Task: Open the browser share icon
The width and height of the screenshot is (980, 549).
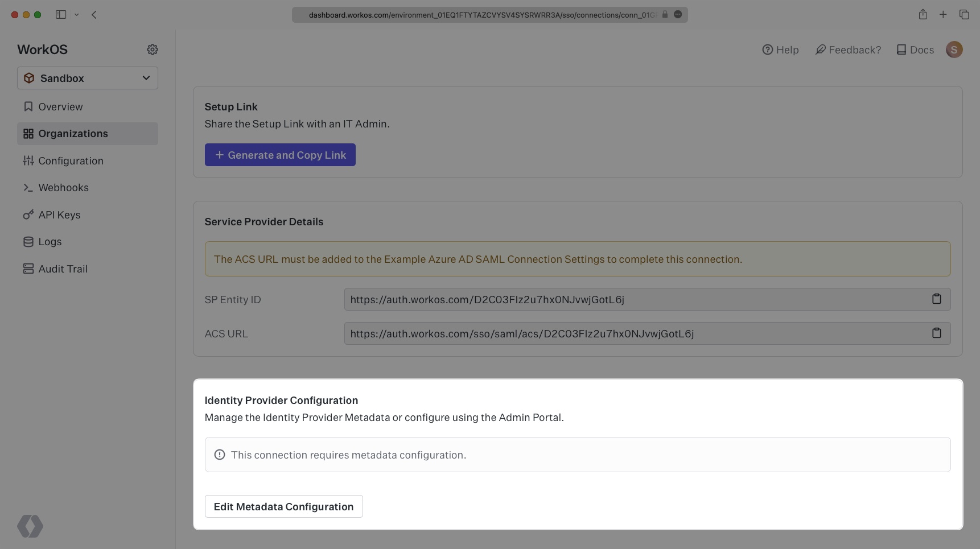Action: tap(923, 15)
